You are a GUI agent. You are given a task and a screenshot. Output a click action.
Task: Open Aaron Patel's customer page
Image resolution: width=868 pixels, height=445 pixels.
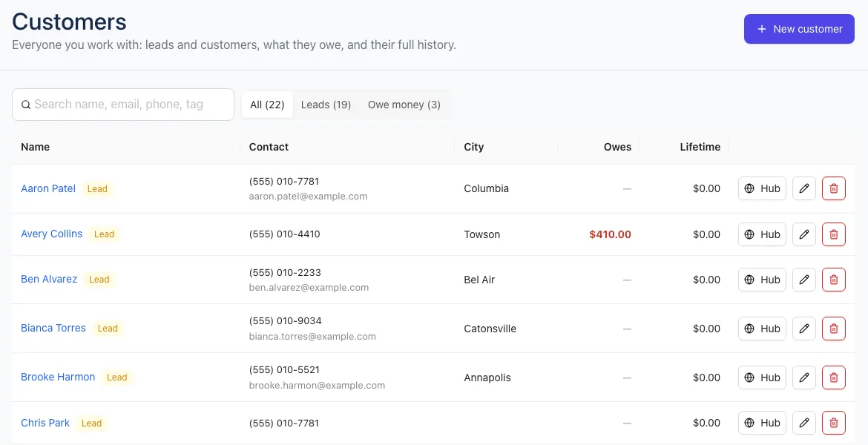click(48, 188)
